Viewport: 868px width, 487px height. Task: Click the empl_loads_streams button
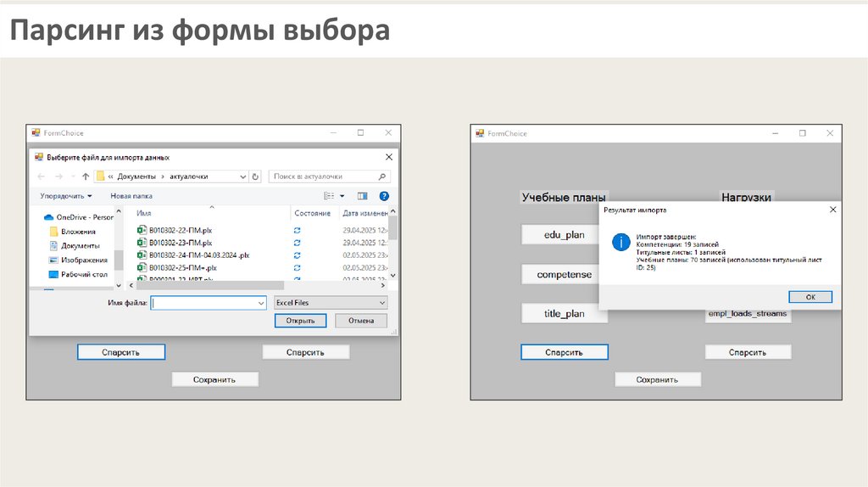748,314
